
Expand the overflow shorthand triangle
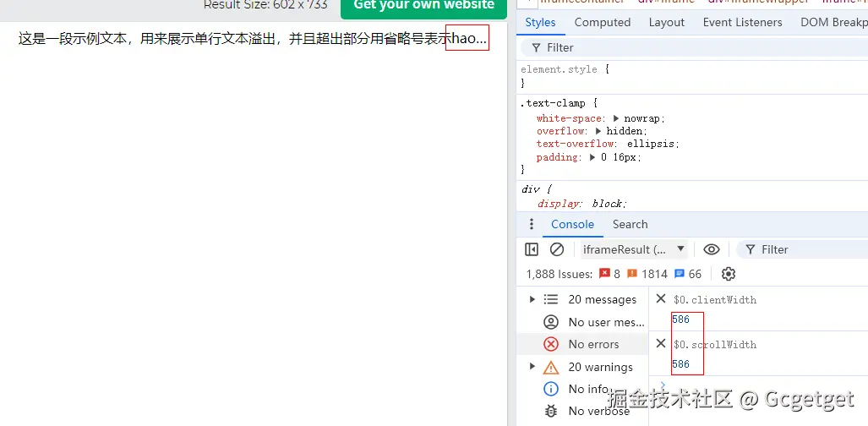point(598,131)
